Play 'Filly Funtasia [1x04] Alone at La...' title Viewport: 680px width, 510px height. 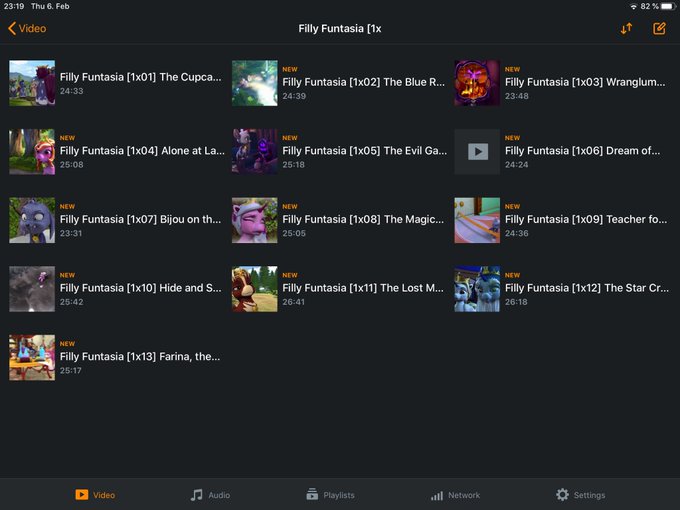[142, 151]
